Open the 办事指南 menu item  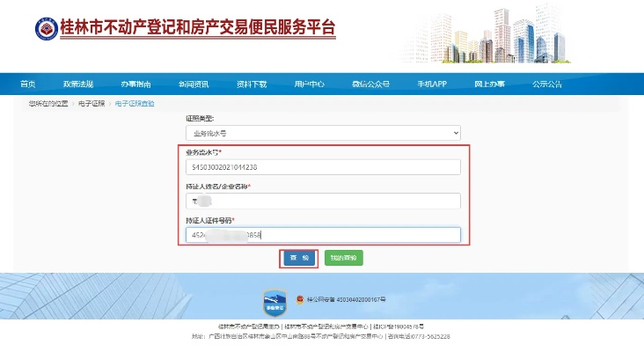pos(136,84)
